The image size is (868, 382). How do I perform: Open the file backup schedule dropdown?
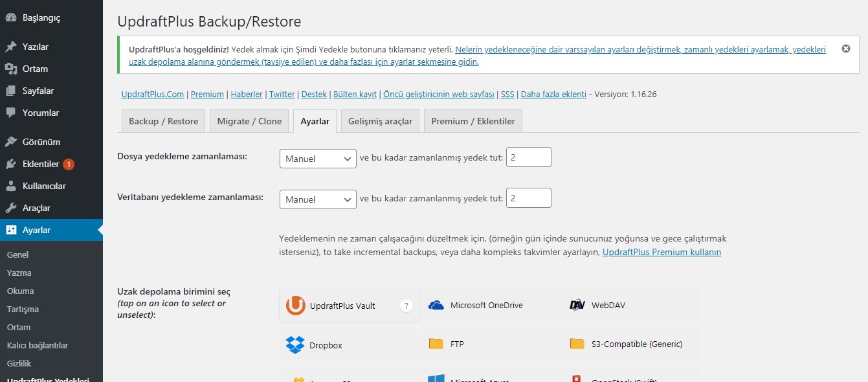pyautogui.click(x=318, y=159)
